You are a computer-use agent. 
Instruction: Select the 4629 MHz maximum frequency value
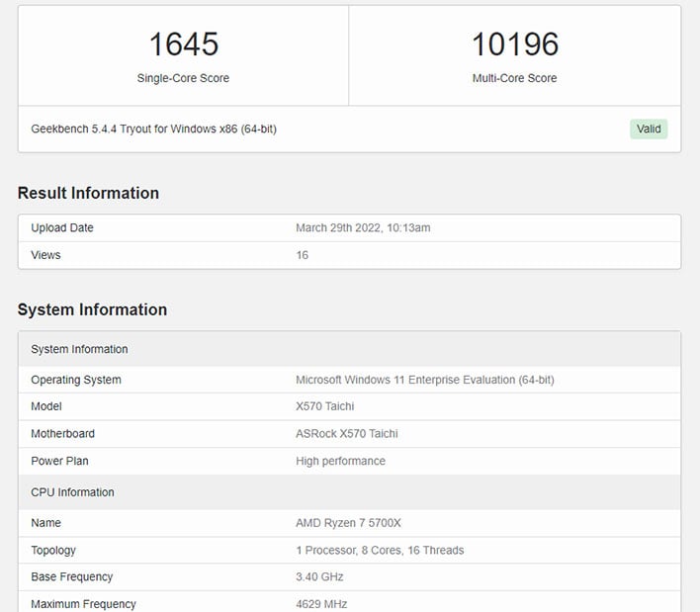[321, 604]
